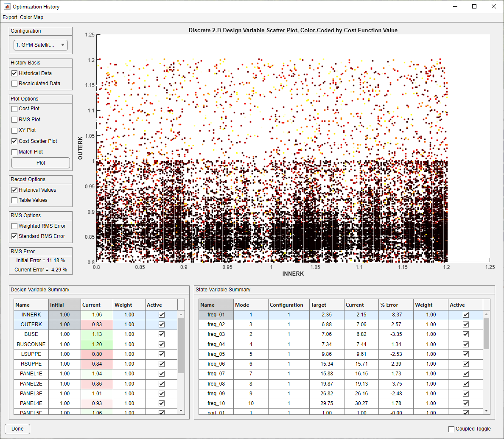Image resolution: width=504 pixels, height=439 pixels.
Task: Toggle Active checkbox for BUSCONNE row
Action: (161, 344)
